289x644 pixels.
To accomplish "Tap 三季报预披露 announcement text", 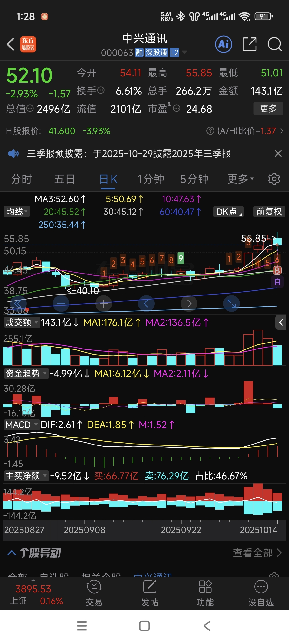I will [129, 153].
